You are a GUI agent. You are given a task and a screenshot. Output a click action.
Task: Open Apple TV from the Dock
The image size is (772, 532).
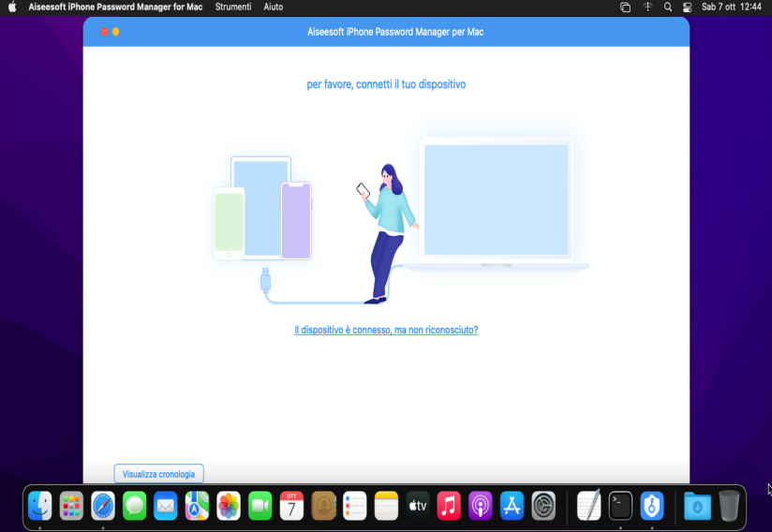418,506
